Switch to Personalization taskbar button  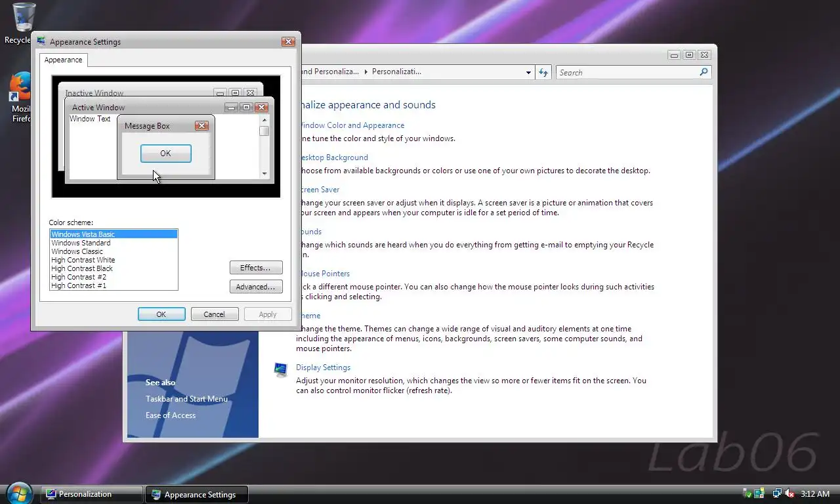tap(92, 494)
